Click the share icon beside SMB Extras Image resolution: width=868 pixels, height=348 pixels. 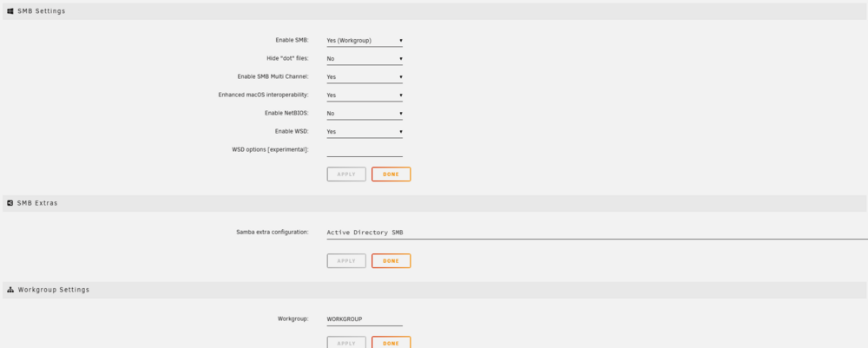[x=10, y=203]
